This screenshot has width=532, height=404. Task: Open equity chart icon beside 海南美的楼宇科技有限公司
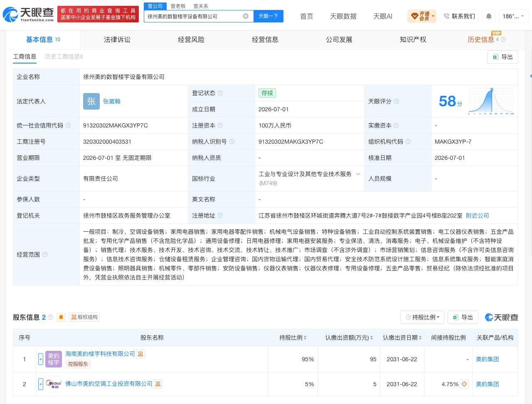[140, 354]
